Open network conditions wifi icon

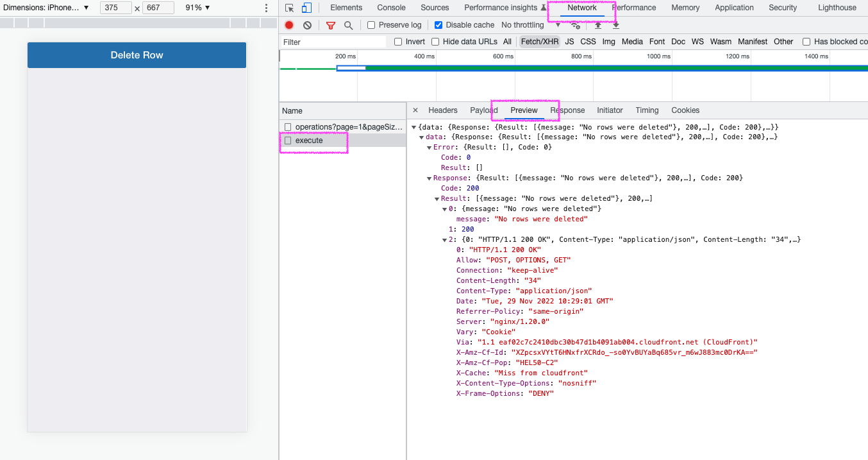pyautogui.click(x=576, y=25)
